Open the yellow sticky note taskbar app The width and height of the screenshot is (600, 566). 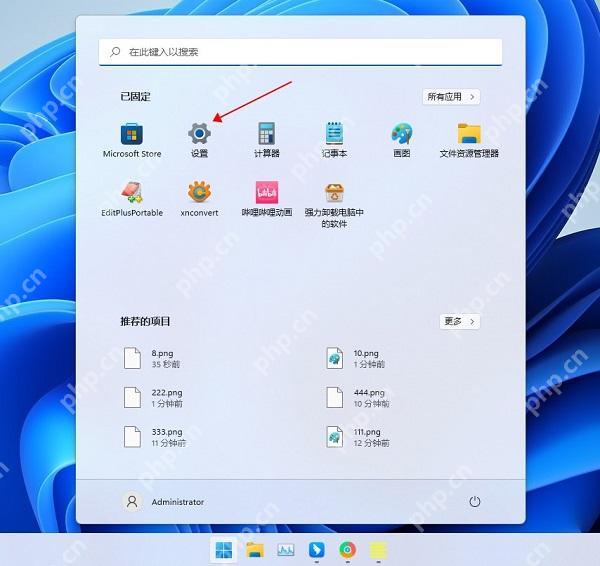pyautogui.click(x=378, y=550)
